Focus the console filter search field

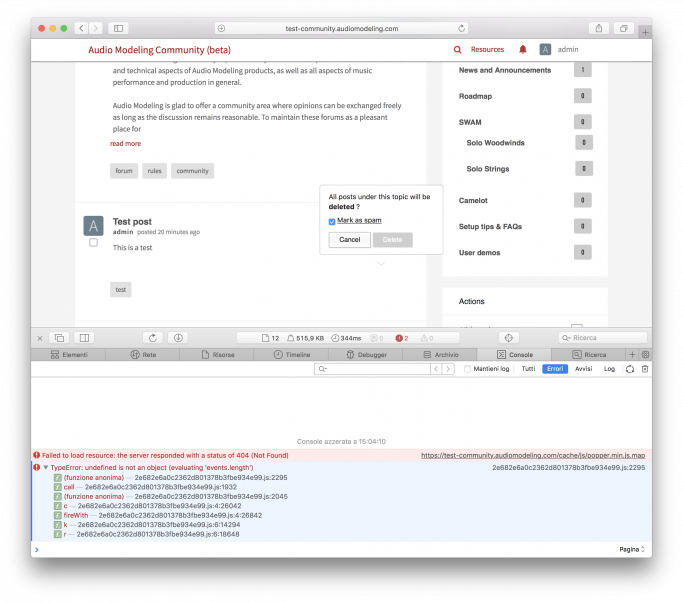(372, 369)
